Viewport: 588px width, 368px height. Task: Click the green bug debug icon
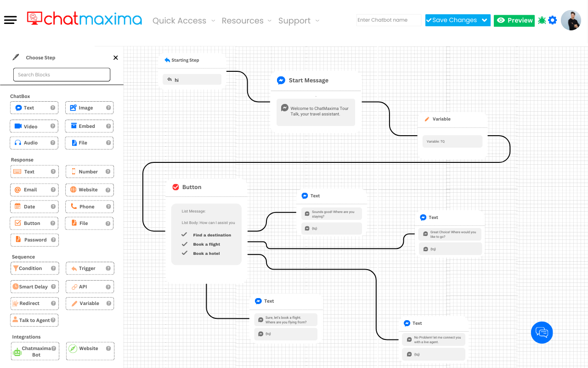point(542,20)
